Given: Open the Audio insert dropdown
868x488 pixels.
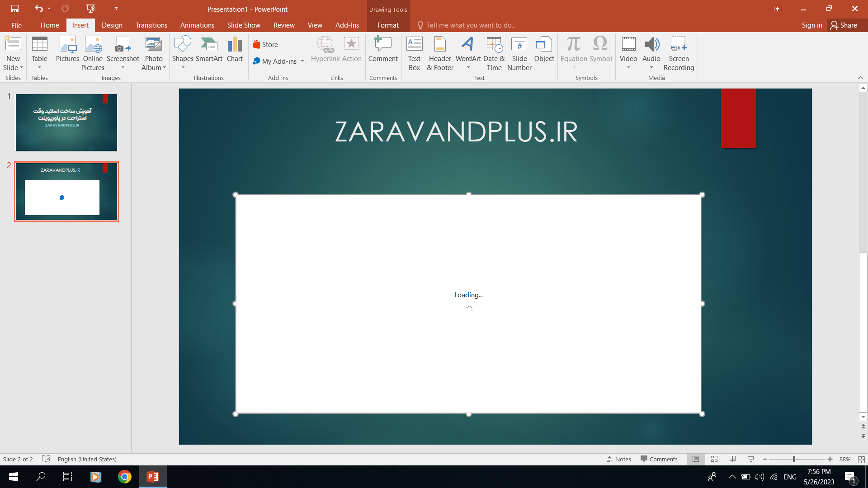Looking at the screenshot, I should point(651,53).
